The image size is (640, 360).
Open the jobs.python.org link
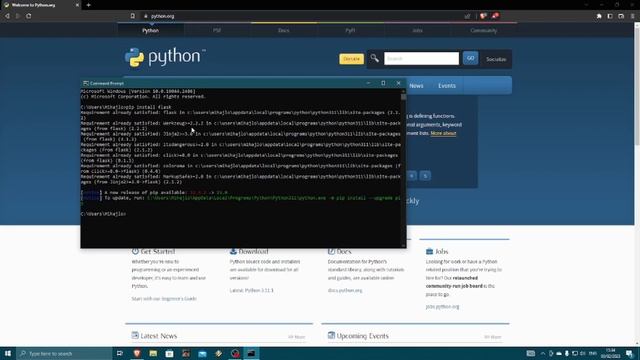click(x=442, y=307)
